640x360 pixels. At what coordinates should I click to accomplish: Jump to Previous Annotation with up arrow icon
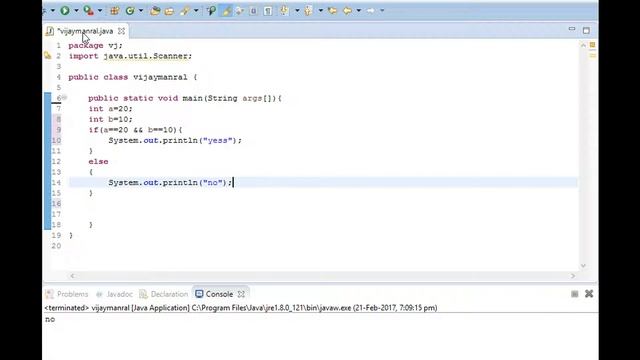(309, 11)
